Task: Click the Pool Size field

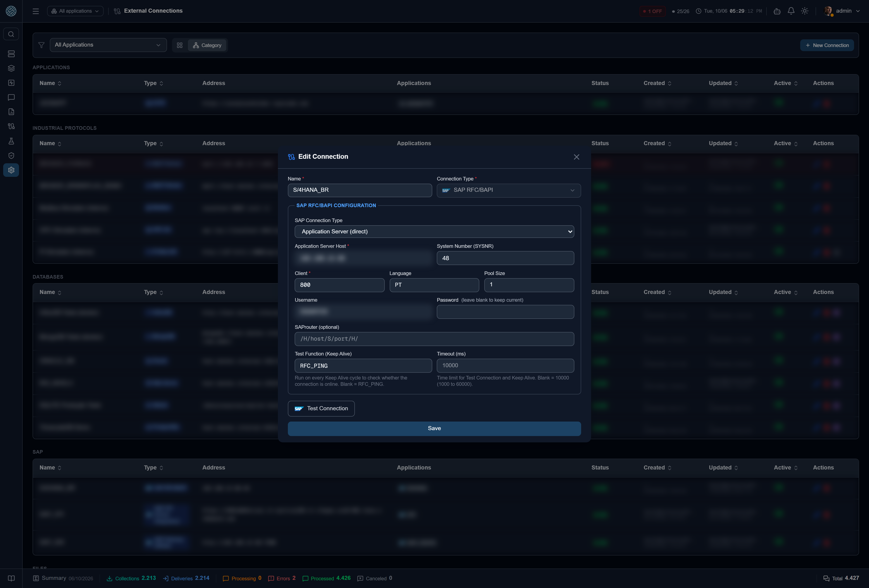Action: click(529, 285)
